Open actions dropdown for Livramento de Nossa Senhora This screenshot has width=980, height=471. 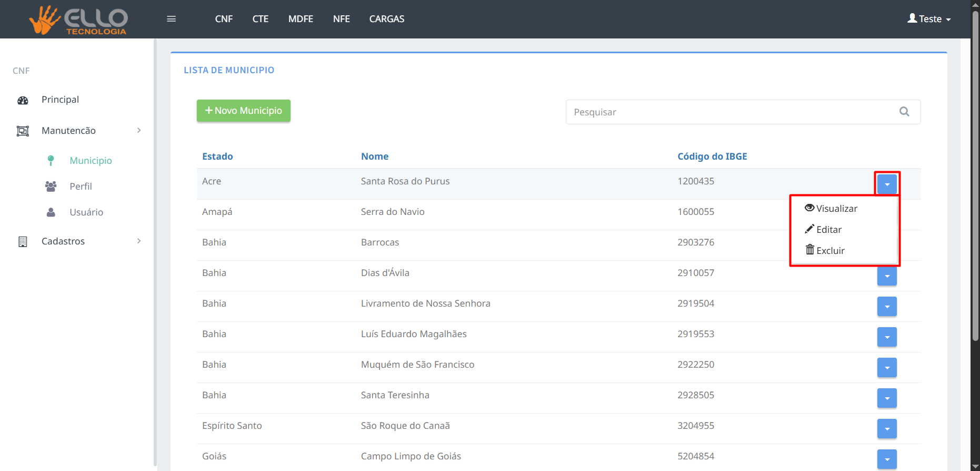pyautogui.click(x=887, y=307)
